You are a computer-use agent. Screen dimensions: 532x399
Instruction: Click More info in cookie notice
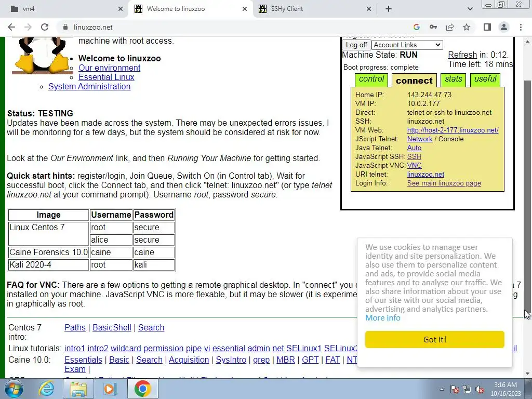[383, 318]
